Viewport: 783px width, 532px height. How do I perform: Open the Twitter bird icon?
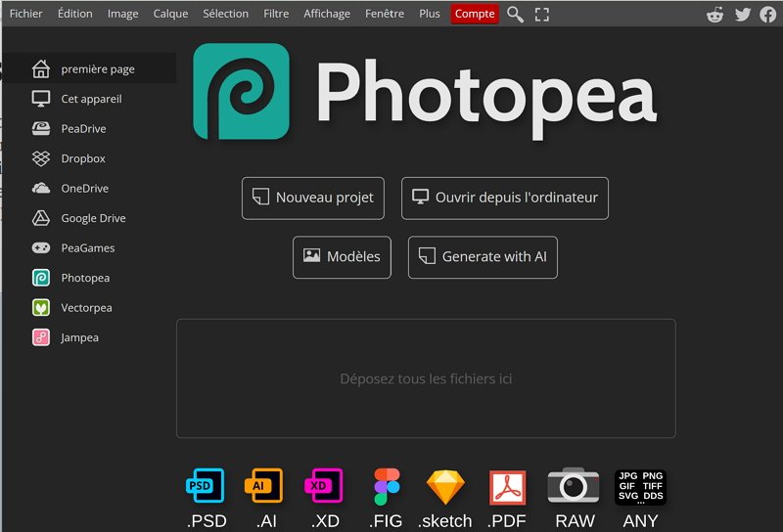tap(743, 14)
